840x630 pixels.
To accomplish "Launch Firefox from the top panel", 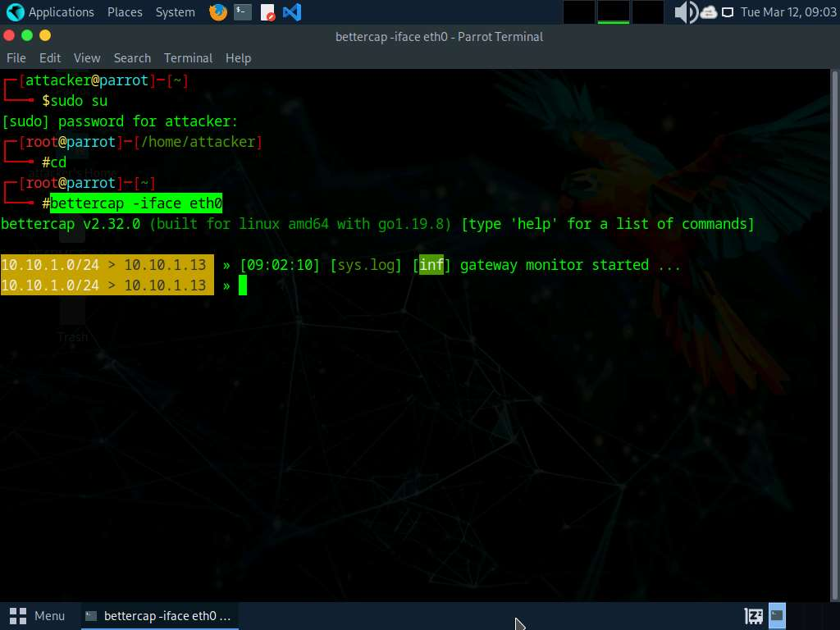I will coord(217,12).
